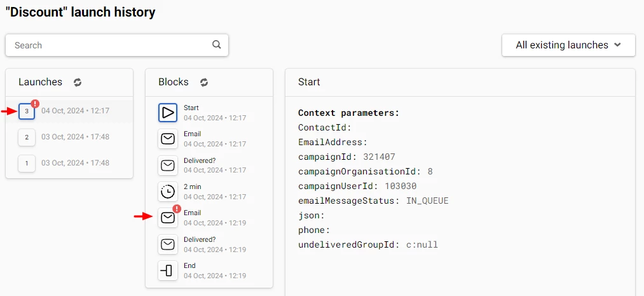Select the Start block play icon

168,113
